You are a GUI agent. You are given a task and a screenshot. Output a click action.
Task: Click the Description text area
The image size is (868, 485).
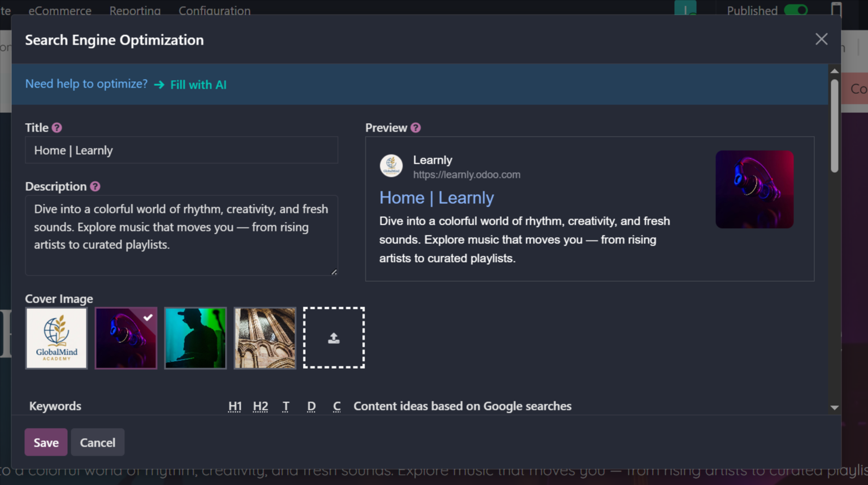(x=181, y=235)
